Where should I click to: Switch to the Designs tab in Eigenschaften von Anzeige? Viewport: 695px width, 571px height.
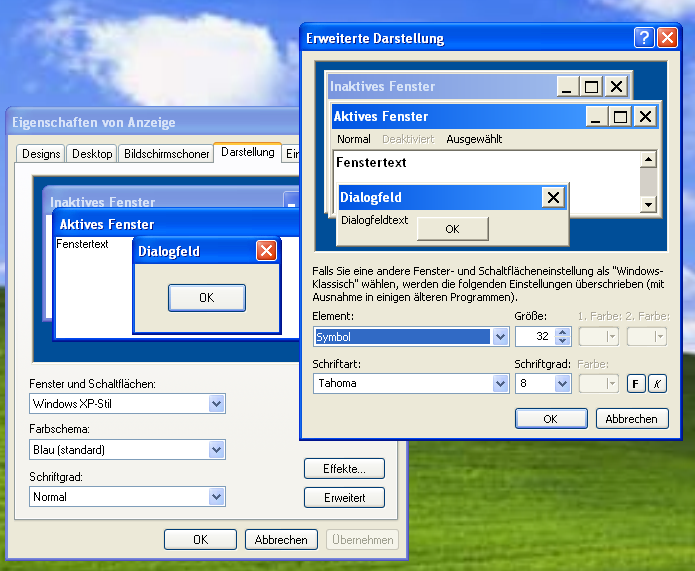click(x=41, y=154)
